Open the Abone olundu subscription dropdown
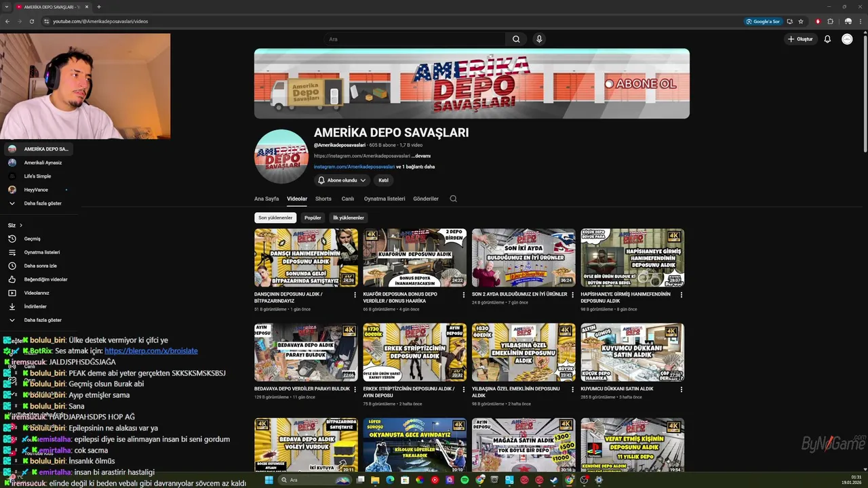 point(342,180)
